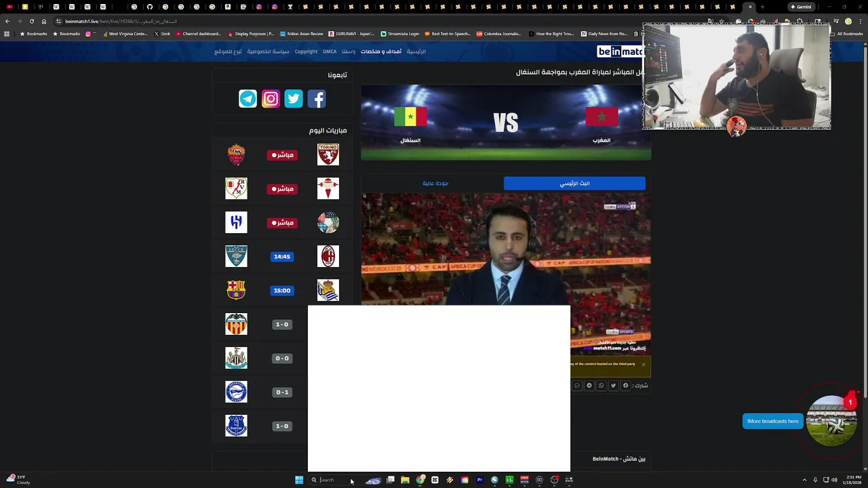Open the Instagram follow icon

click(x=271, y=99)
